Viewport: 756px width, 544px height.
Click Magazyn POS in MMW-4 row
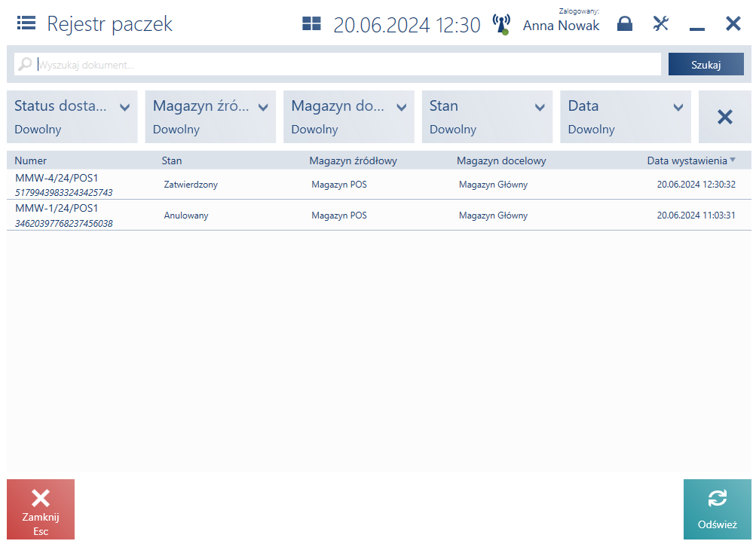point(339,185)
